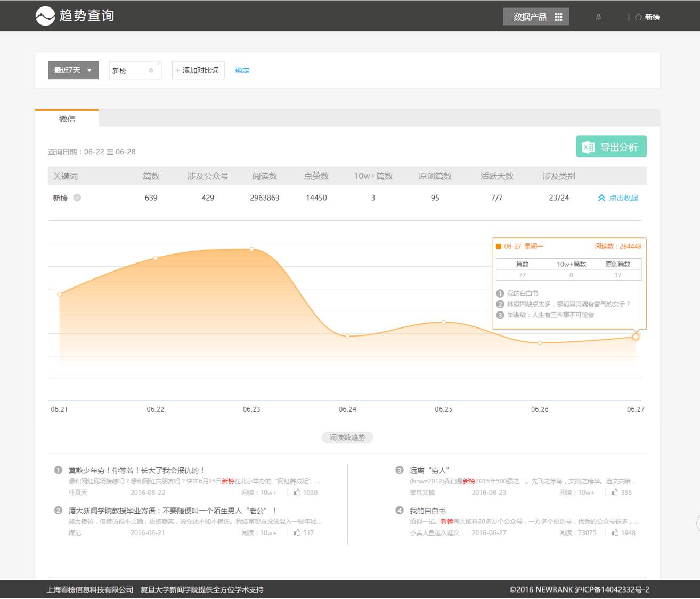Toggle the 阅读数趋势 chart legend pill
700x599 pixels.
pos(347,438)
